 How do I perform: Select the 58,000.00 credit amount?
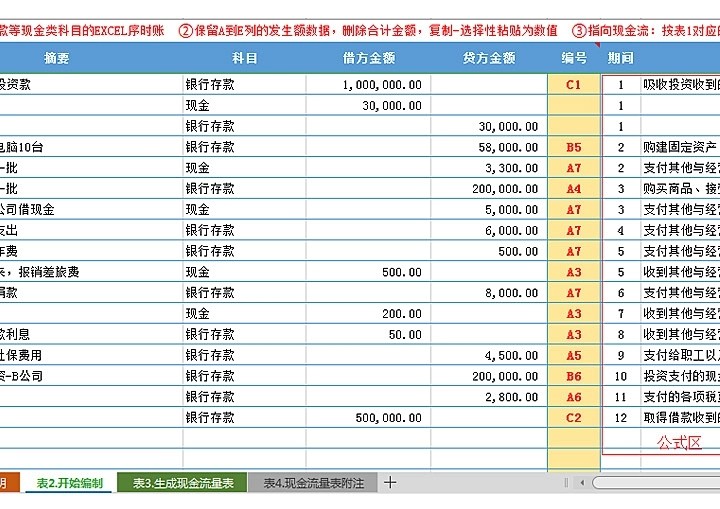pos(489,147)
